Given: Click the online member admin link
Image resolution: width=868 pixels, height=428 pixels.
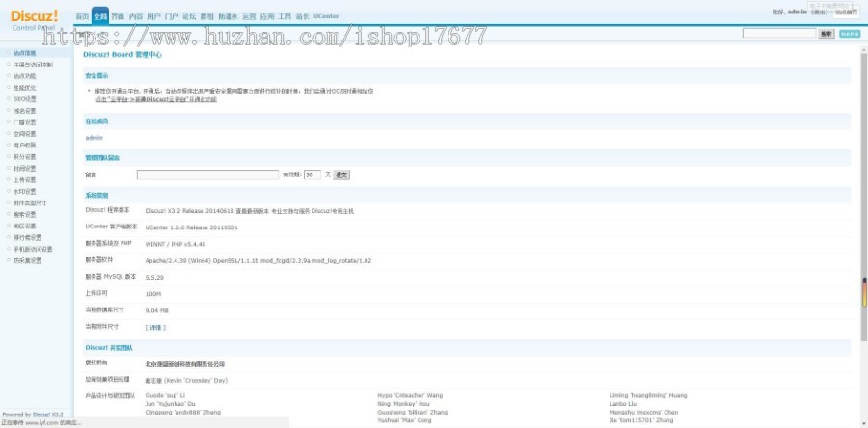Looking at the screenshot, I should (95, 138).
